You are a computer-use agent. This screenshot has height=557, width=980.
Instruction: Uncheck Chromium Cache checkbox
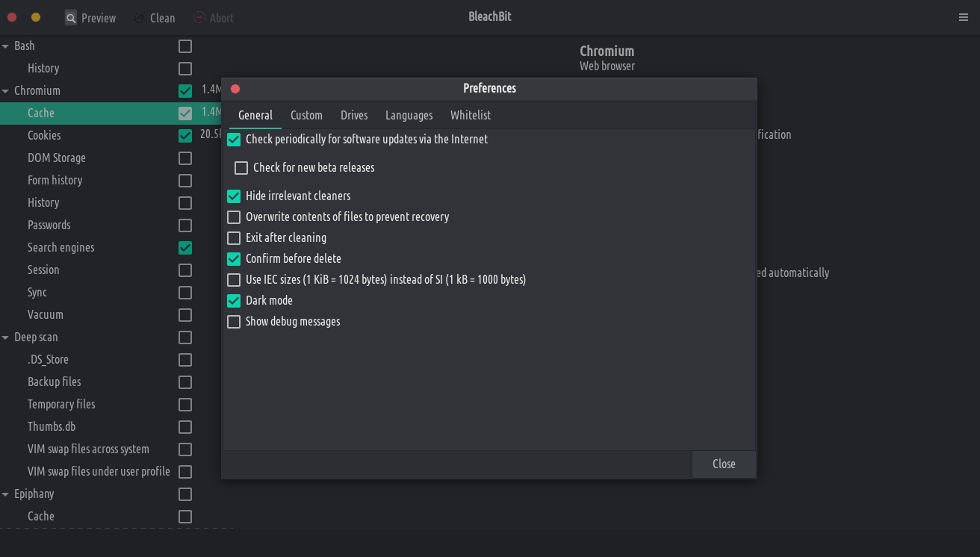coord(185,113)
